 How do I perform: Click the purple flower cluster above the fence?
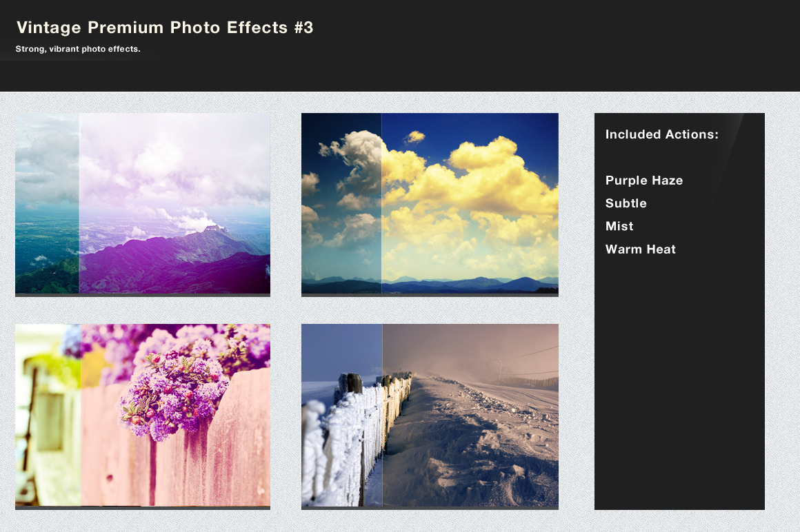pos(172,389)
